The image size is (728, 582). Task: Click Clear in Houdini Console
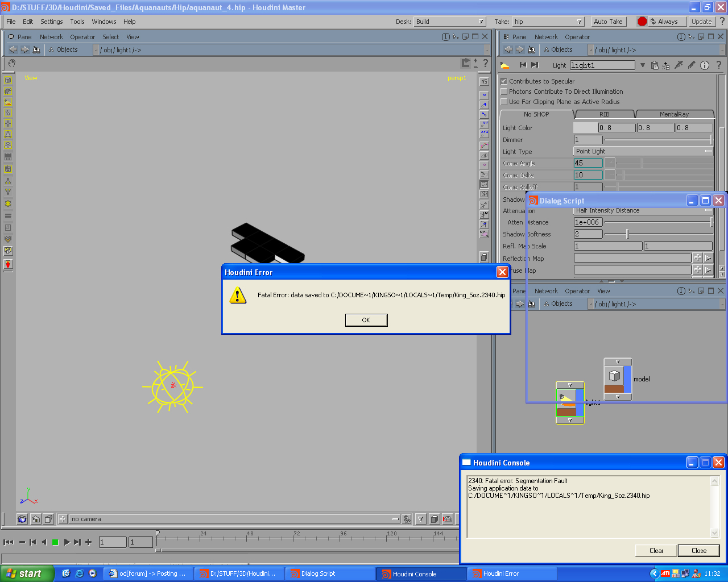coord(656,550)
